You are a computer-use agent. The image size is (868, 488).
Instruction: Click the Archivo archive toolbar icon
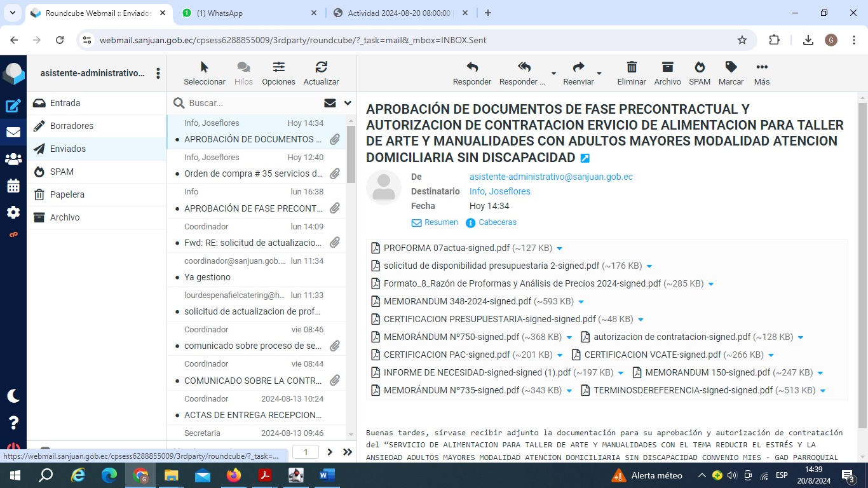pyautogui.click(x=667, y=68)
